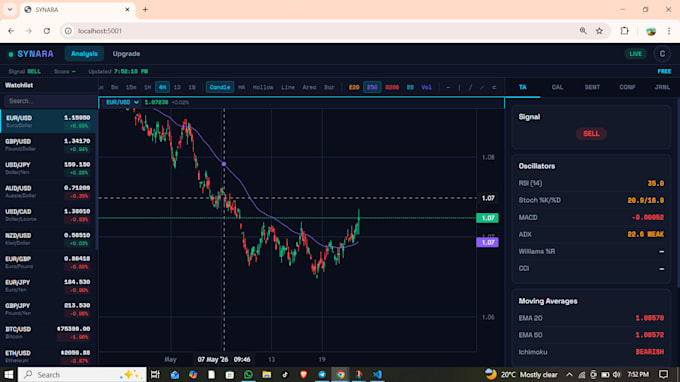Open the EUR/USD symbol dropdown
This screenshot has width=680, height=382.
[x=122, y=102]
